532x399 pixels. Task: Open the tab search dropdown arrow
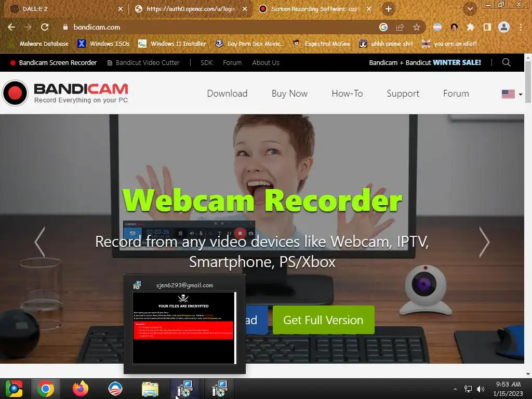(470, 9)
